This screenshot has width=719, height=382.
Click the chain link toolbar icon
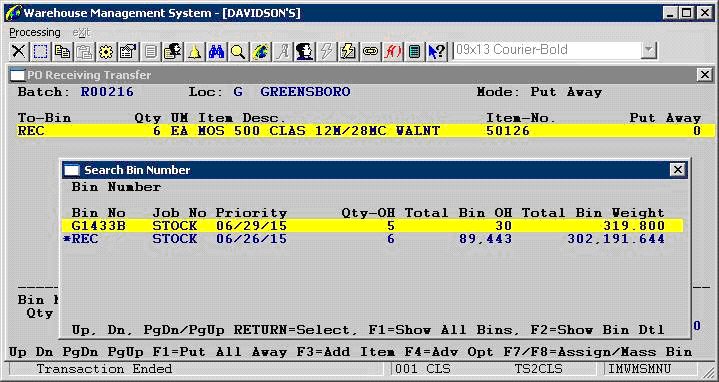point(370,51)
